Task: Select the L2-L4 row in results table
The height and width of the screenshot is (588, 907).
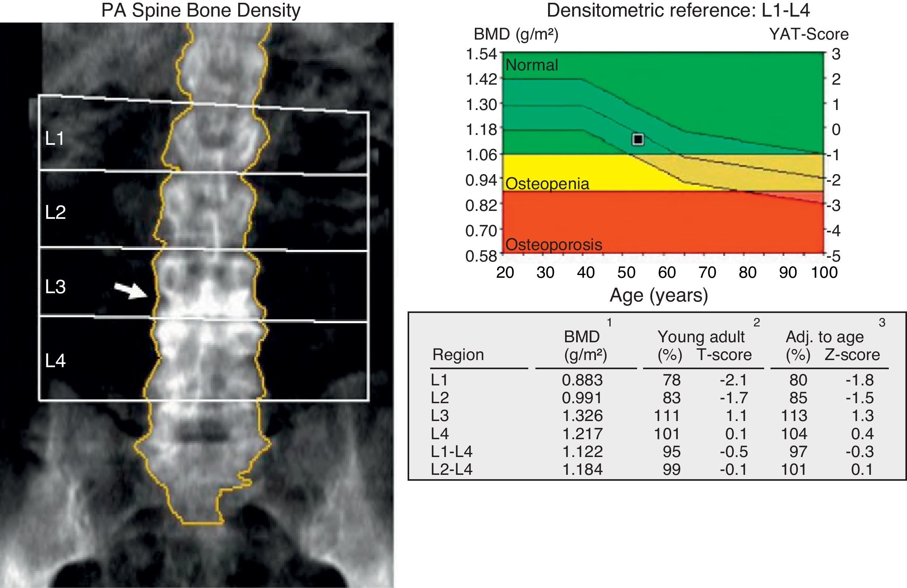Action: tap(452, 469)
